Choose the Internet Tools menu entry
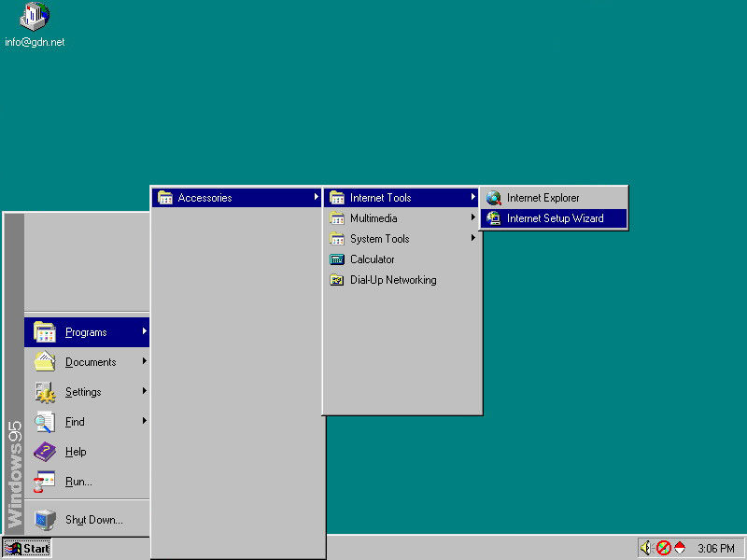747x560 pixels. (380, 198)
